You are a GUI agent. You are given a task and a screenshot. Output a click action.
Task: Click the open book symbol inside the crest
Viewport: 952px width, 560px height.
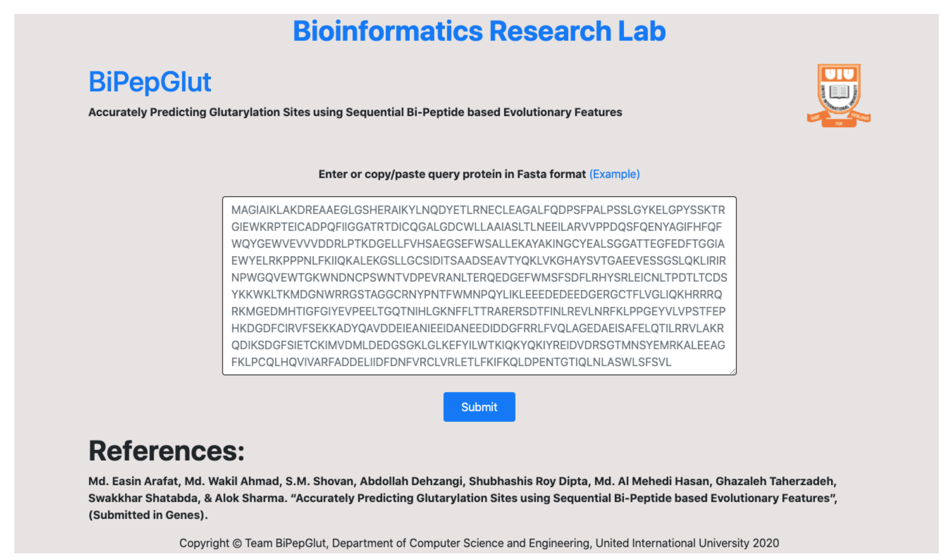pos(839,92)
